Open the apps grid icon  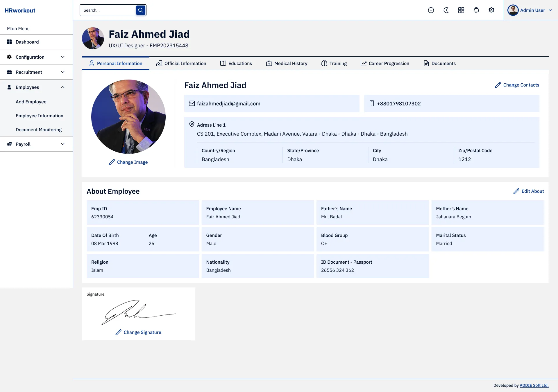point(461,10)
